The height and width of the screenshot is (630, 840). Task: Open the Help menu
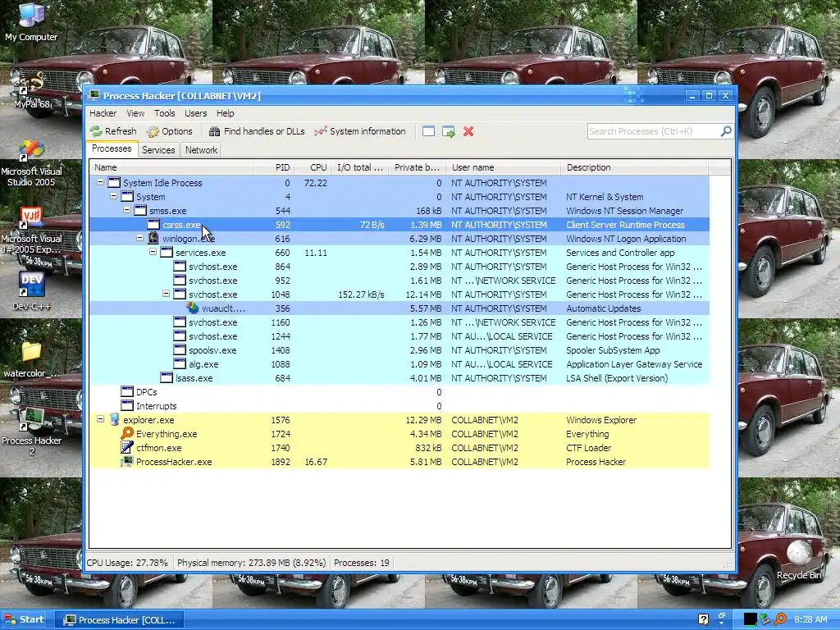coord(225,113)
